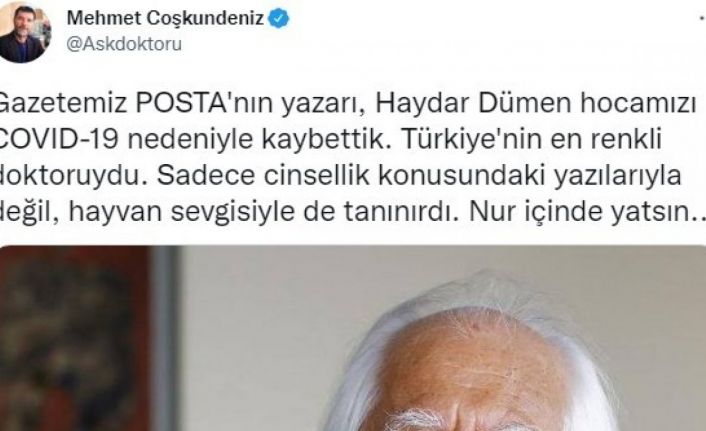Click the blue verified badge

[279, 18]
